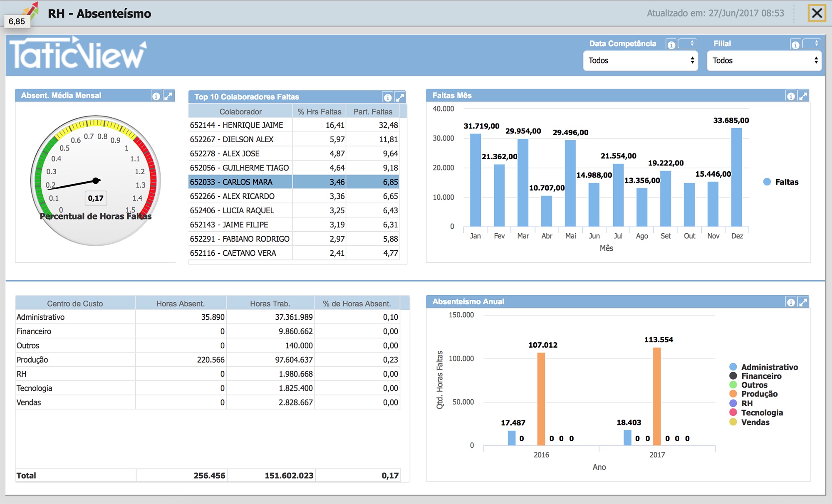The width and height of the screenshot is (832, 504).
Task: Click info icon beside Data Competência filter
Action: [x=671, y=45]
